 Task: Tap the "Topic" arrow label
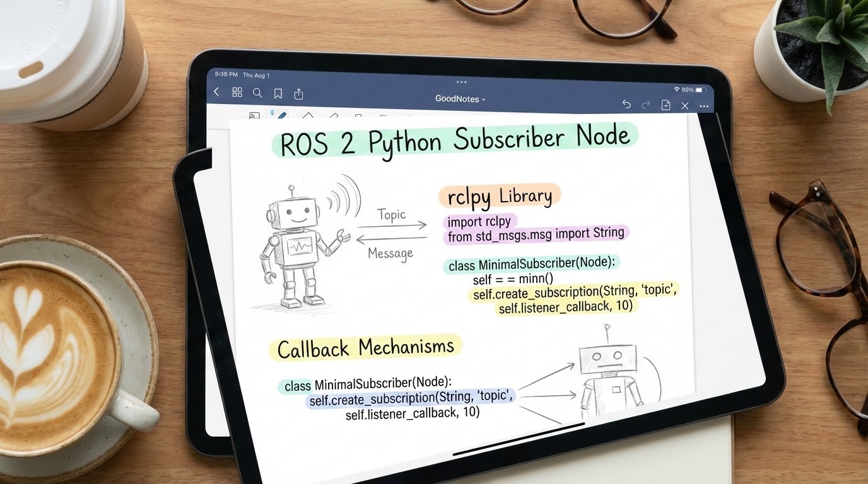(x=391, y=214)
